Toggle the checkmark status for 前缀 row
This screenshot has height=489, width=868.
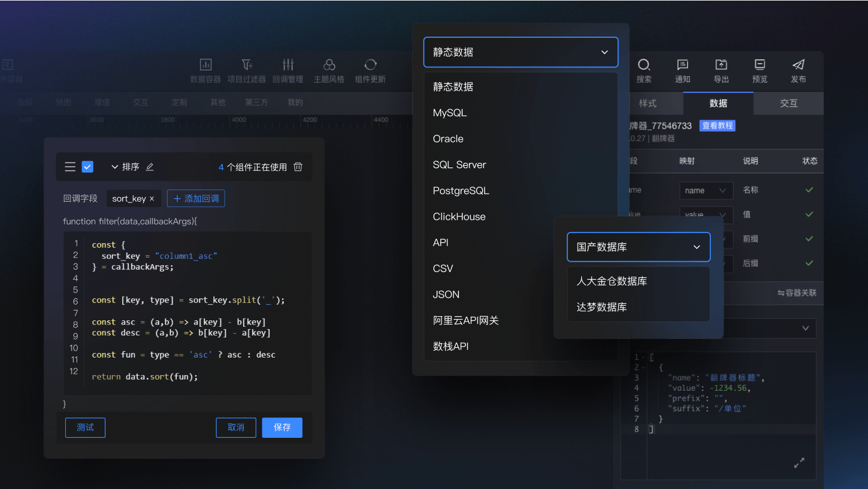[809, 239]
